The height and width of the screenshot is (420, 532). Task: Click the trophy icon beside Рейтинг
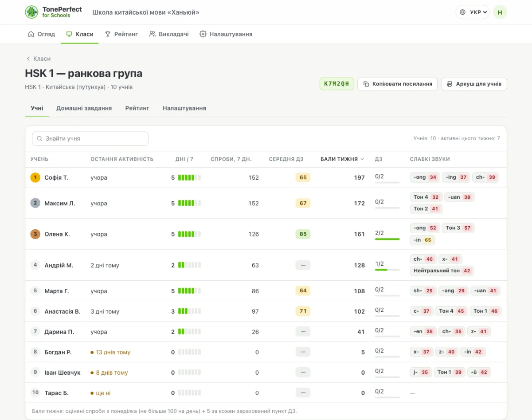[x=108, y=34]
